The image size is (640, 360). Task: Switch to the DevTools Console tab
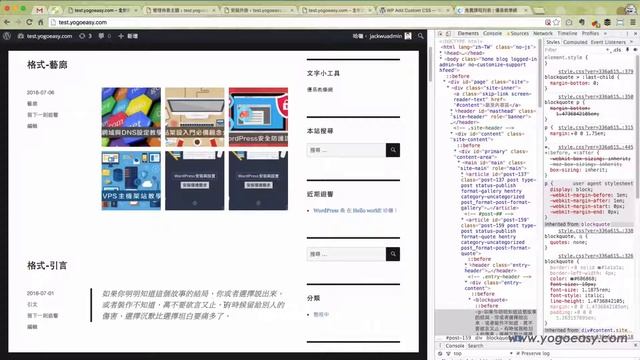(492, 33)
